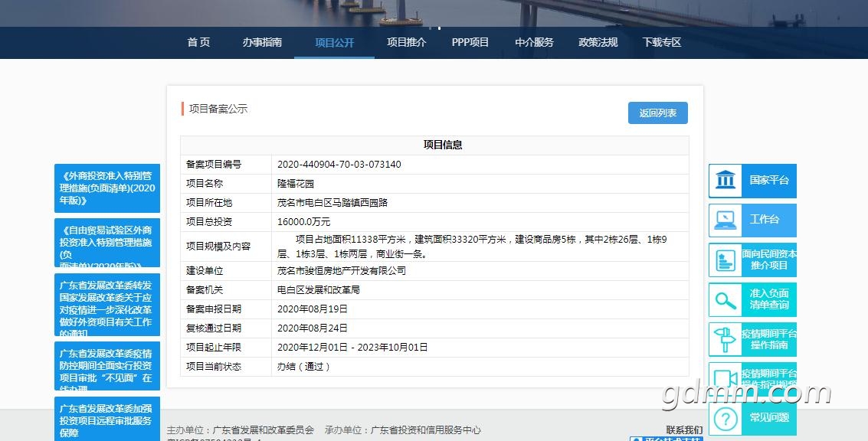The width and height of the screenshot is (868, 441).
Task: Click the project name 隆福花园
Action: coord(296,184)
